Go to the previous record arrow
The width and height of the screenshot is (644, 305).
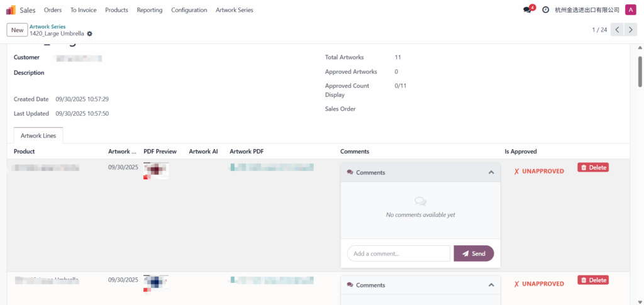tap(618, 30)
